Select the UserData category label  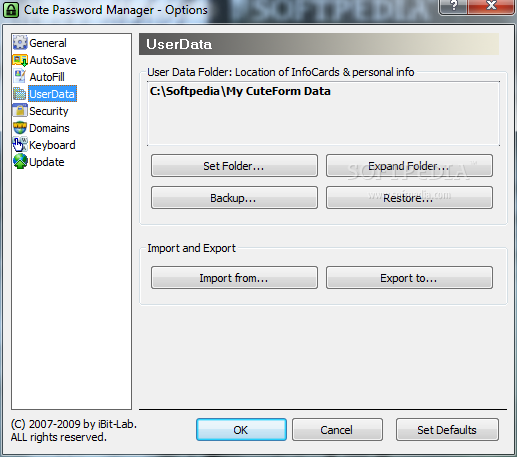tap(52, 94)
